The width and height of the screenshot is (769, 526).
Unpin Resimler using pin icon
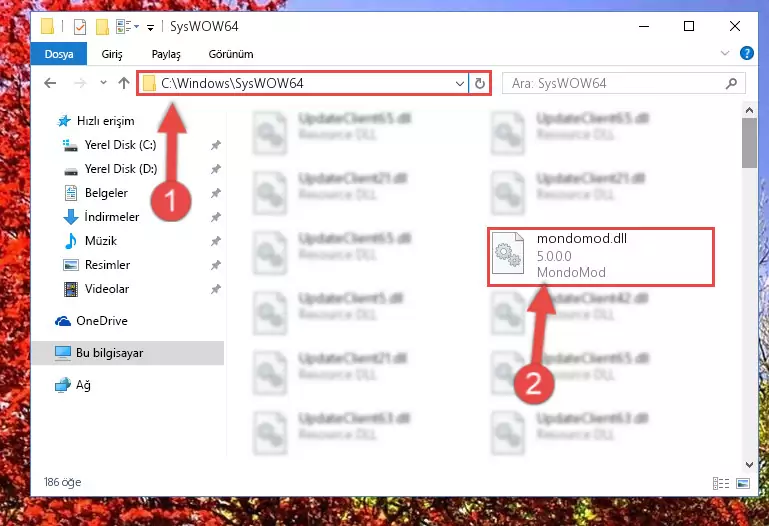215,265
